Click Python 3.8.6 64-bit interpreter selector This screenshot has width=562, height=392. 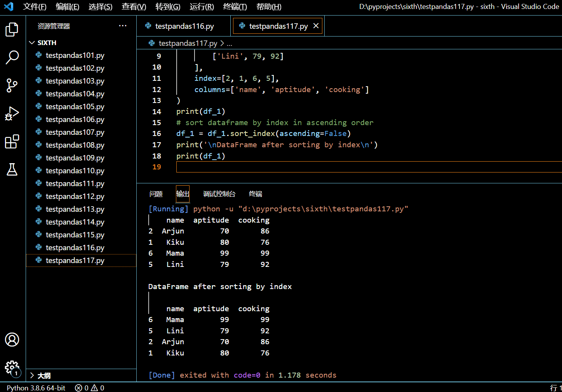[x=36, y=388]
